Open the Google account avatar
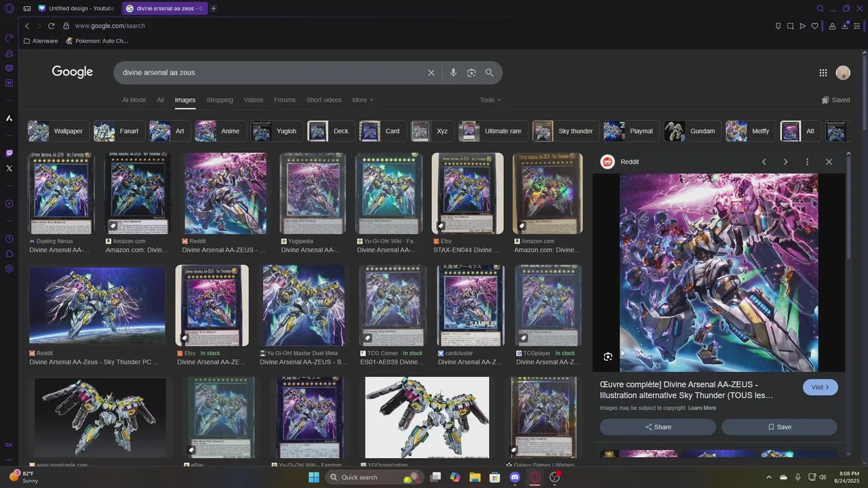 tap(843, 73)
